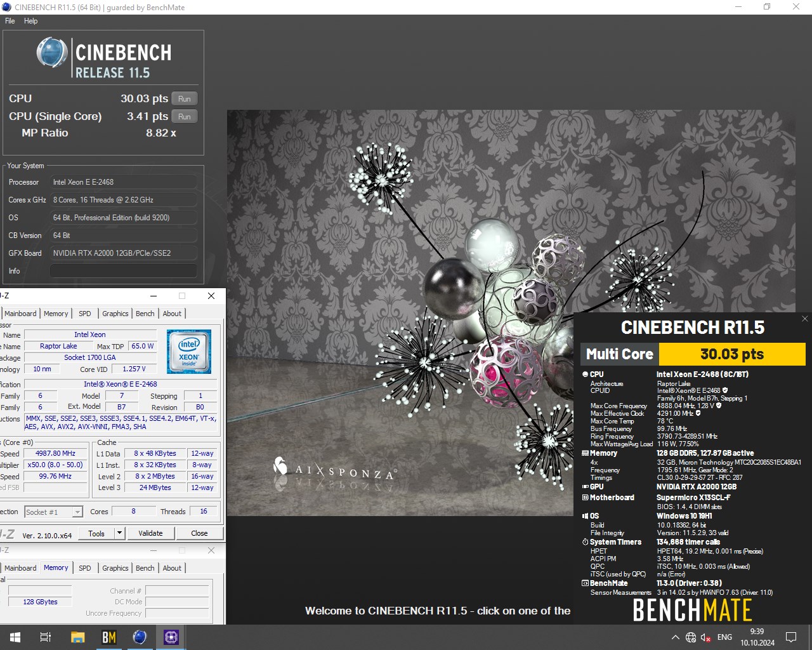Minimize the upper CPU-Z window
The image size is (812, 650).
point(154,296)
